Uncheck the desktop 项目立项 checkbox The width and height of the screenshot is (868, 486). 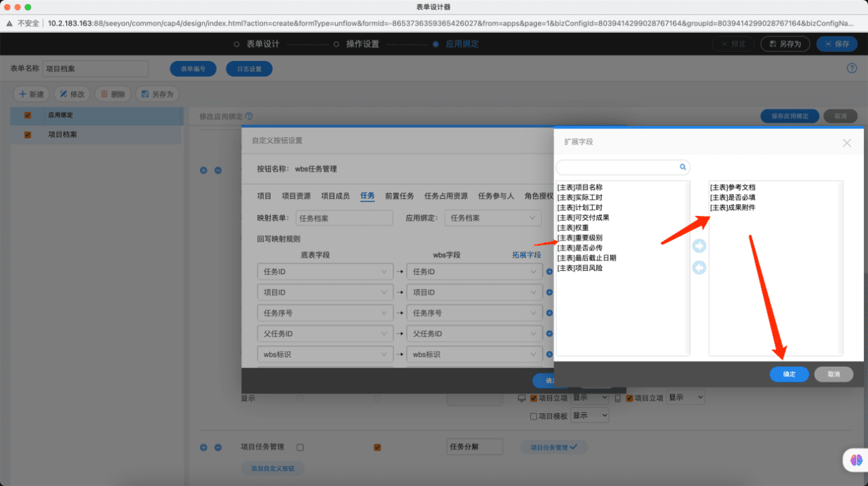tap(534, 398)
